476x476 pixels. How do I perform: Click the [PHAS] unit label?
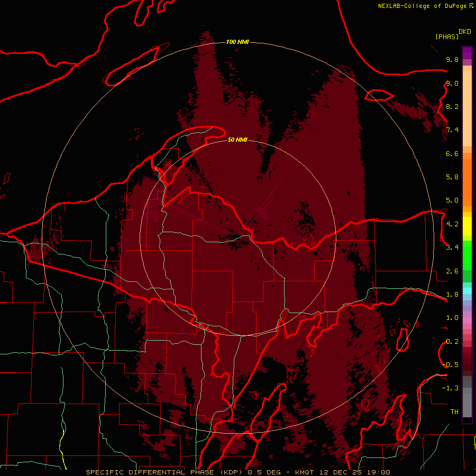coord(447,36)
